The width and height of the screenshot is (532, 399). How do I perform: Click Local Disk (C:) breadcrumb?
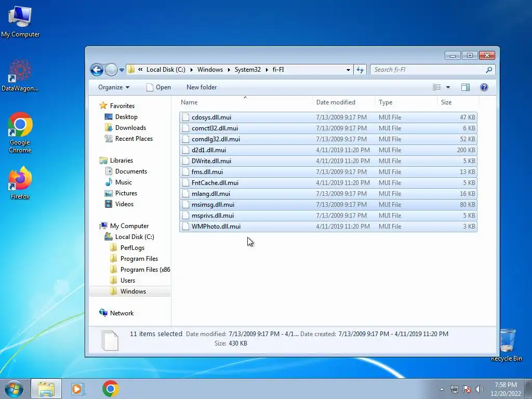click(166, 70)
